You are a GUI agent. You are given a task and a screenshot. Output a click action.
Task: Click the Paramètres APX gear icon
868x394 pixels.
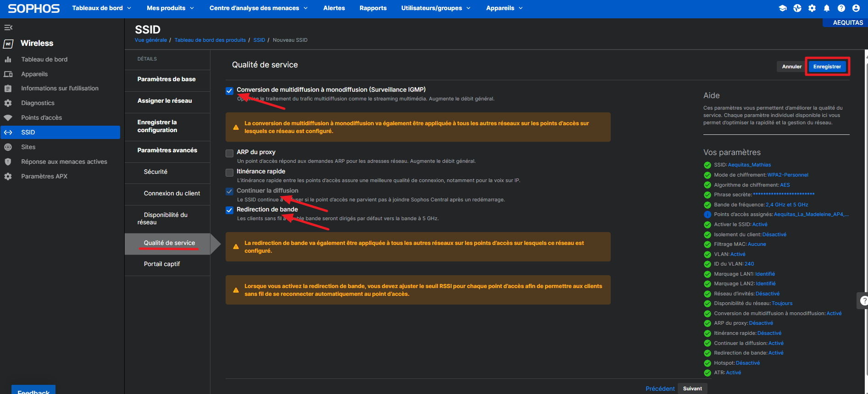click(x=8, y=177)
